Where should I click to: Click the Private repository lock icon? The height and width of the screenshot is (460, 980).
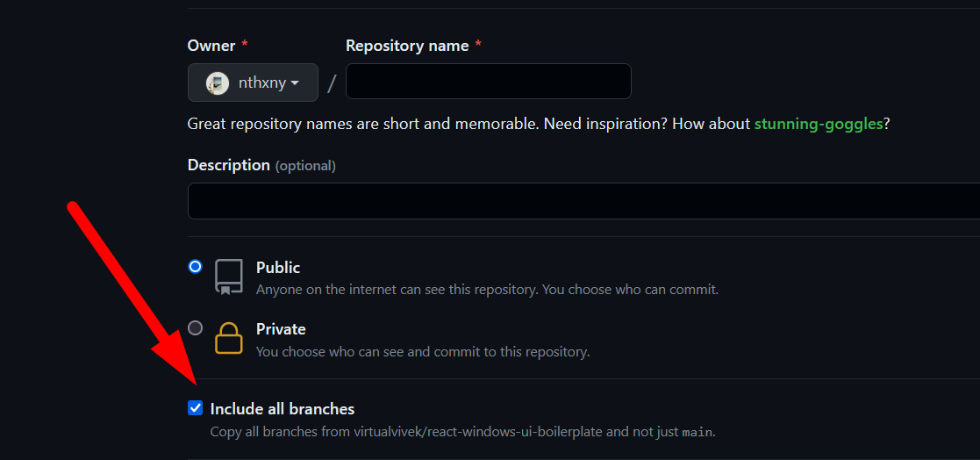pyautogui.click(x=229, y=338)
